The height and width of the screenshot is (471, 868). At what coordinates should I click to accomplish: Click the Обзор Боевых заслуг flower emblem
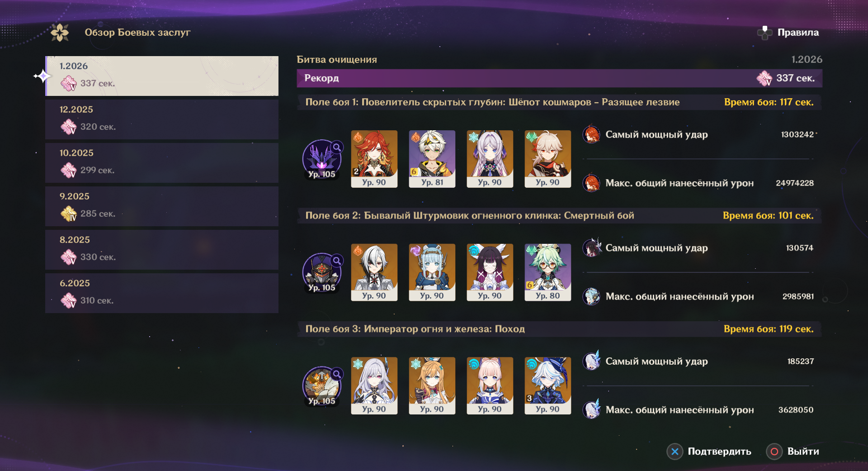tap(60, 33)
